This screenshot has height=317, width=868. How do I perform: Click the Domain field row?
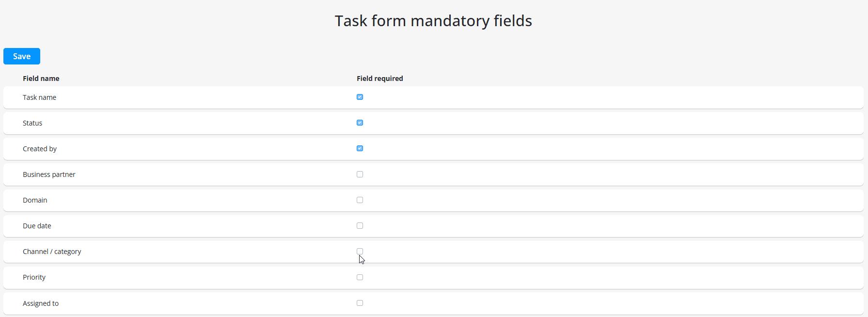tap(35, 200)
